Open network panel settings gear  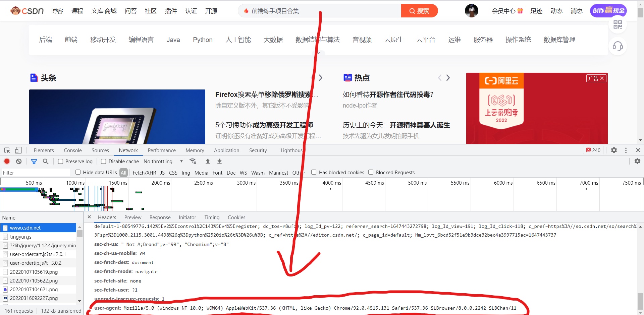tap(637, 161)
